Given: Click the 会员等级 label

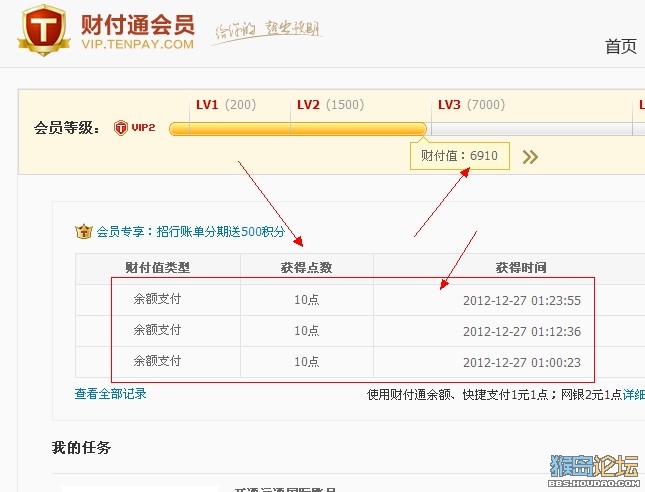Looking at the screenshot, I should tap(67, 128).
